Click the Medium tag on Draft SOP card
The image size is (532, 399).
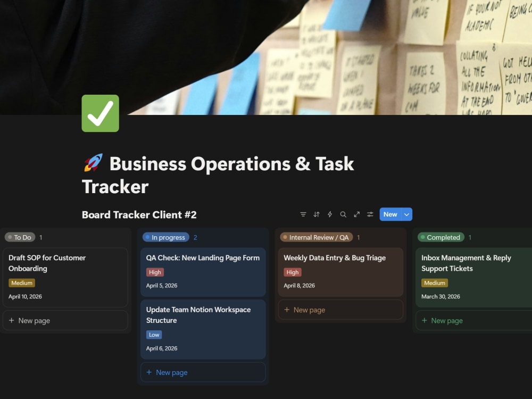(x=22, y=283)
